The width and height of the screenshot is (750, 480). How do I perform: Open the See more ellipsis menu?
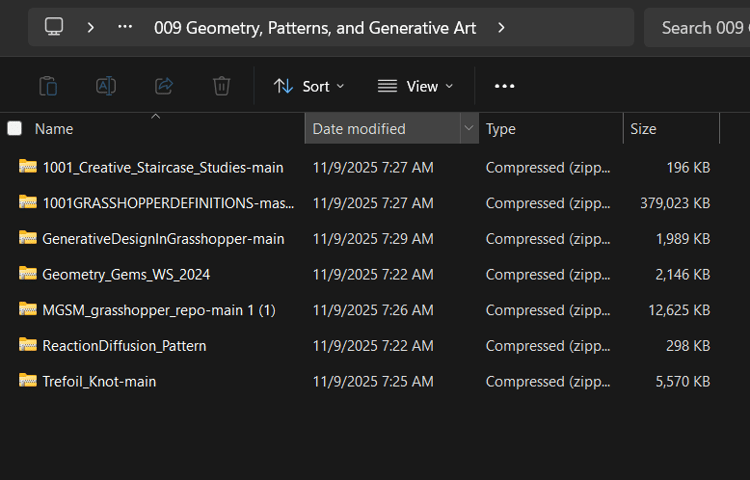pos(504,86)
